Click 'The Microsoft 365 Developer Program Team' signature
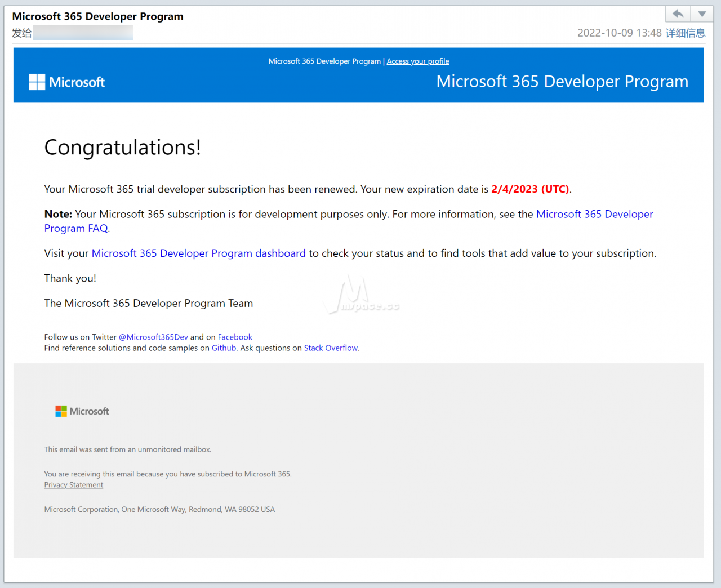 [x=149, y=303]
